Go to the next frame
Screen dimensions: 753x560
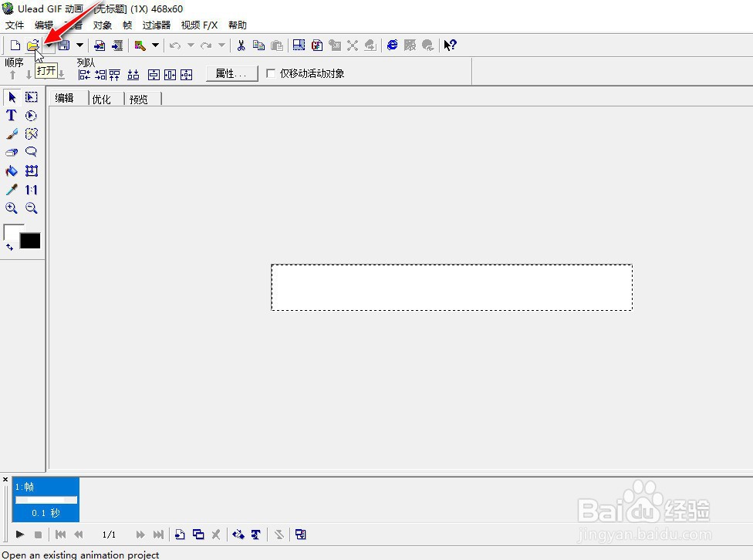coord(140,535)
